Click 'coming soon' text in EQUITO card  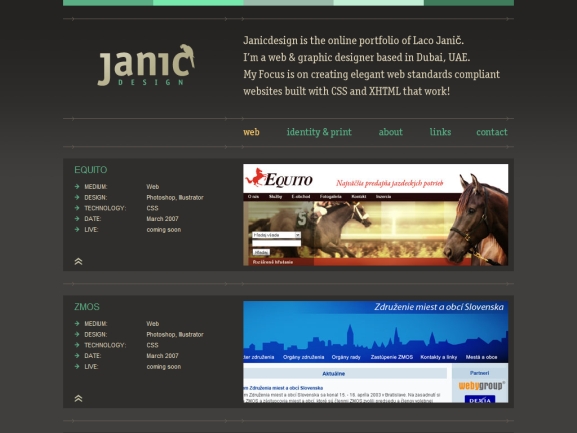164,230
